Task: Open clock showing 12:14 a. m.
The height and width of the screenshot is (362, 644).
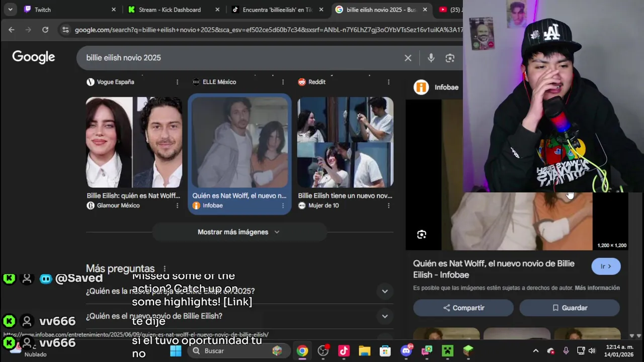Action: (619, 350)
